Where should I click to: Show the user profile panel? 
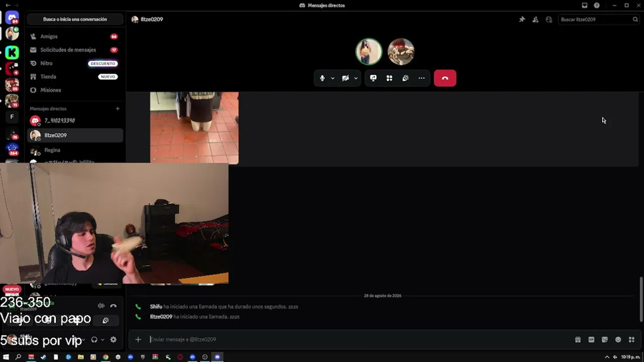[x=549, y=19]
